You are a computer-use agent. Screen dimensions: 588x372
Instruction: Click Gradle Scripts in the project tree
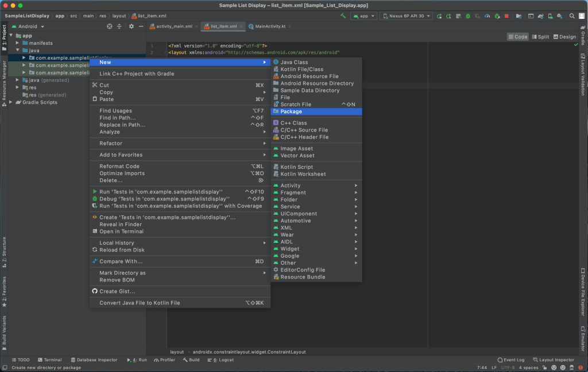pos(40,102)
